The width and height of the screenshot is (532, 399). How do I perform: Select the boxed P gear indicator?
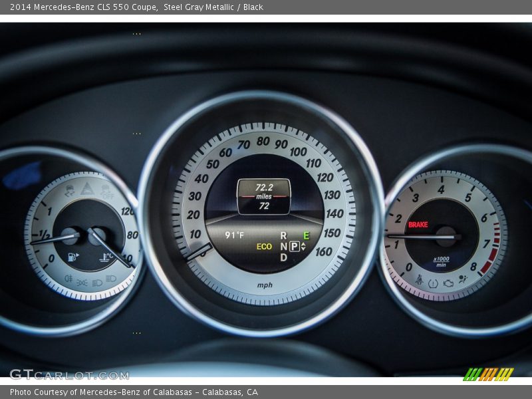(293, 246)
